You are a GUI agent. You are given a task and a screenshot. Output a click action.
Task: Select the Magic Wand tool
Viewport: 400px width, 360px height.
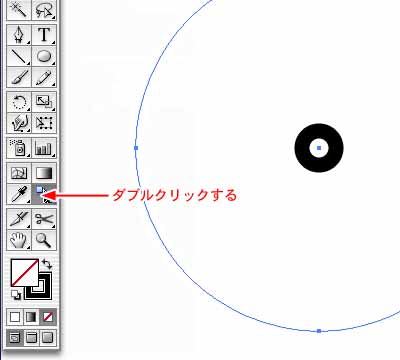pyautogui.click(x=19, y=9)
